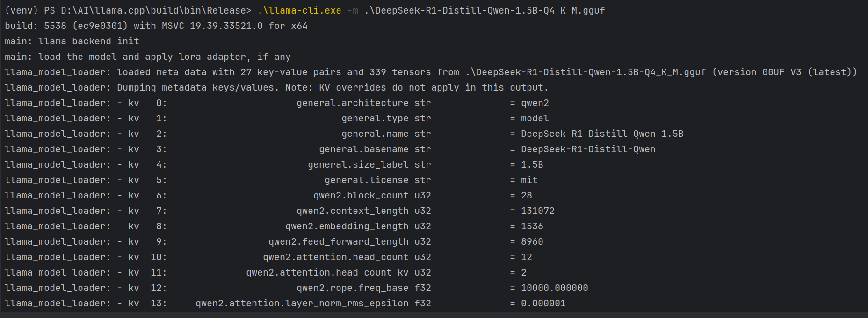Click the "build: 5538 (ec9e0301)" text

click(66, 26)
